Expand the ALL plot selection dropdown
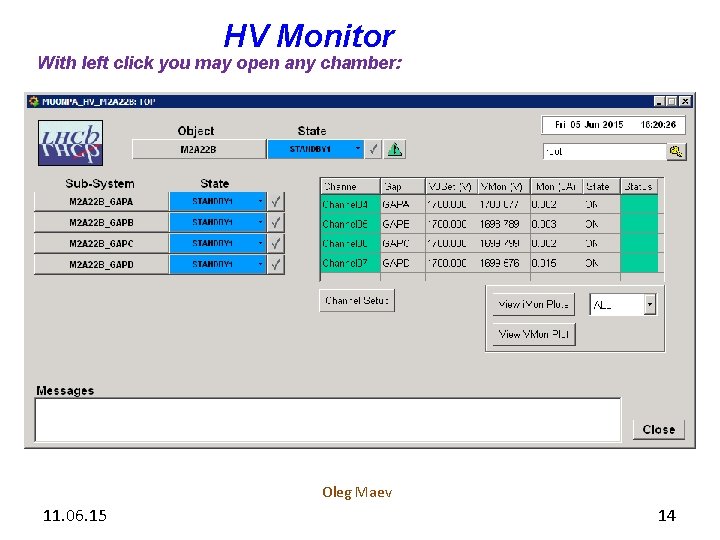The height and width of the screenshot is (540, 720). (649, 304)
